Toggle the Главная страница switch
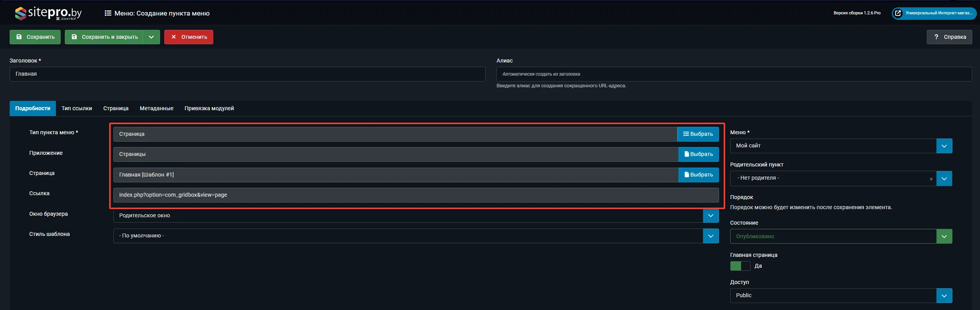This screenshot has height=310, width=980. click(740, 266)
